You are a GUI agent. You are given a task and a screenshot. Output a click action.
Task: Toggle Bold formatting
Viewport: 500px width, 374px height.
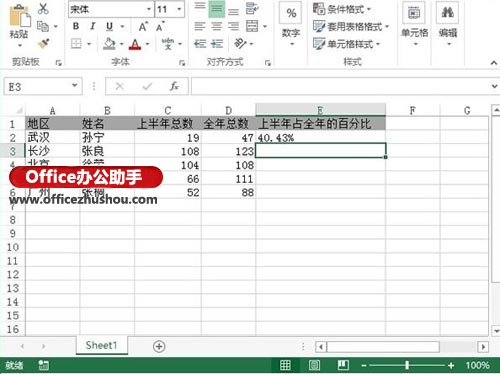coord(76,26)
